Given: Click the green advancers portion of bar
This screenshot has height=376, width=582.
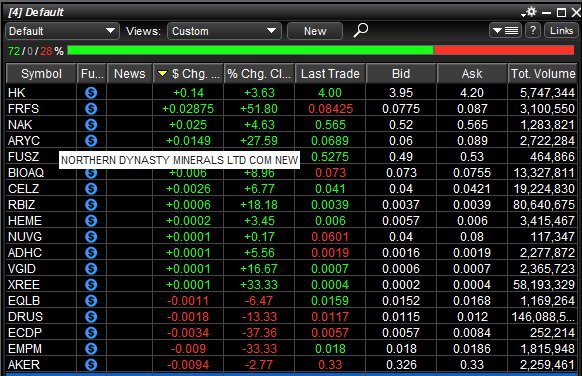Looking at the screenshot, I should click(x=250, y=50).
